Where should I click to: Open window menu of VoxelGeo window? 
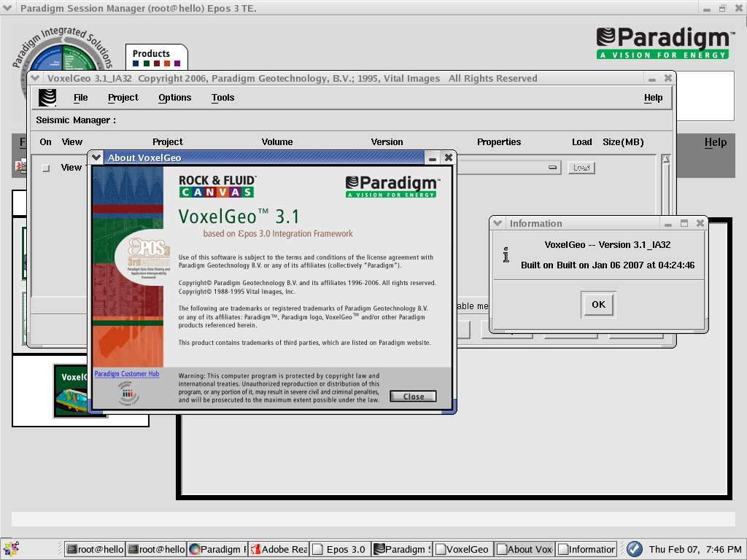click(x=35, y=78)
